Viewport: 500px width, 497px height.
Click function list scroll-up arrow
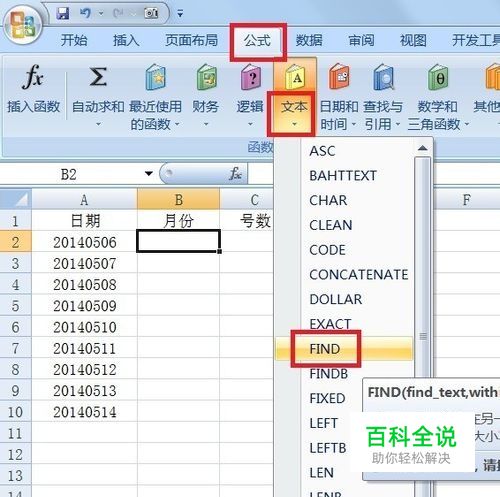tap(423, 148)
